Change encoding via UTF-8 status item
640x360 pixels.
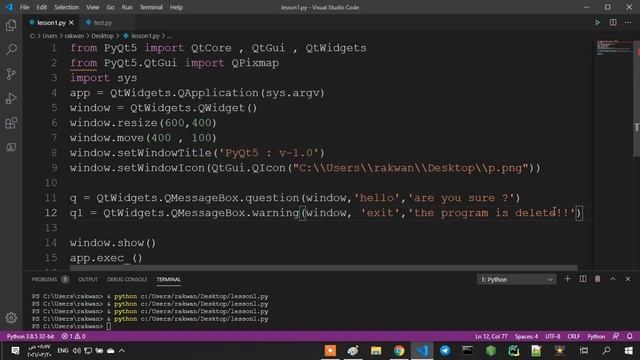tap(553, 336)
